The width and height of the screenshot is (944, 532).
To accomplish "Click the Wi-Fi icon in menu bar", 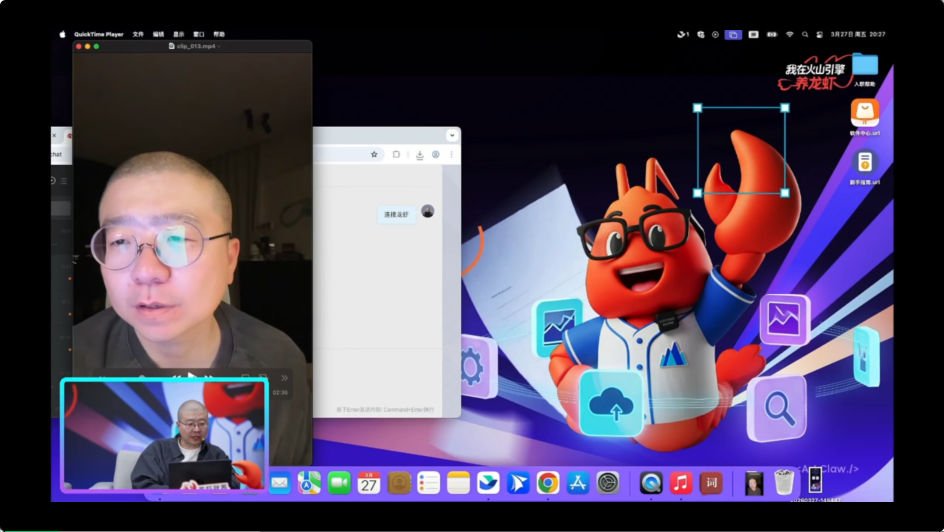I will click(789, 34).
